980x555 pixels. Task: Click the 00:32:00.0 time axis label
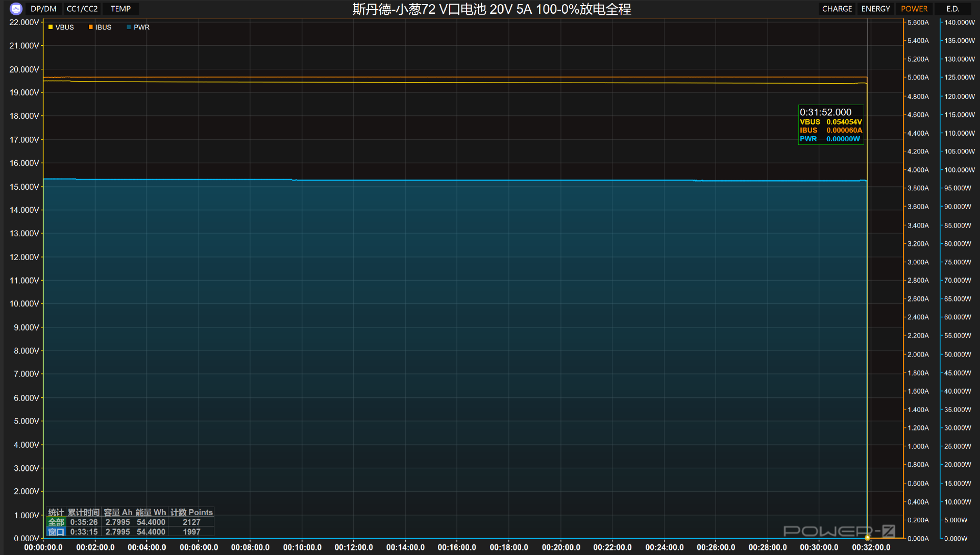click(871, 547)
